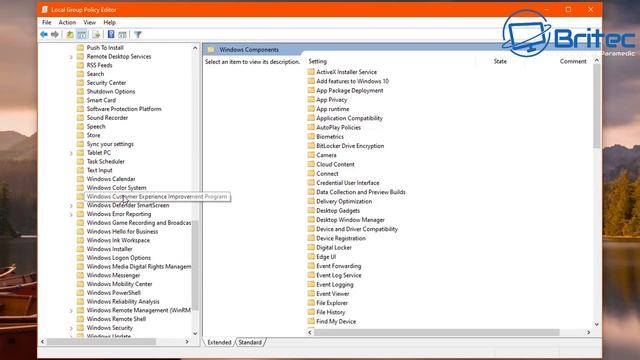The width and height of the screenshot is (640, 360).
Task: Expand the Windows Security tree node
Action: [71, 329]
